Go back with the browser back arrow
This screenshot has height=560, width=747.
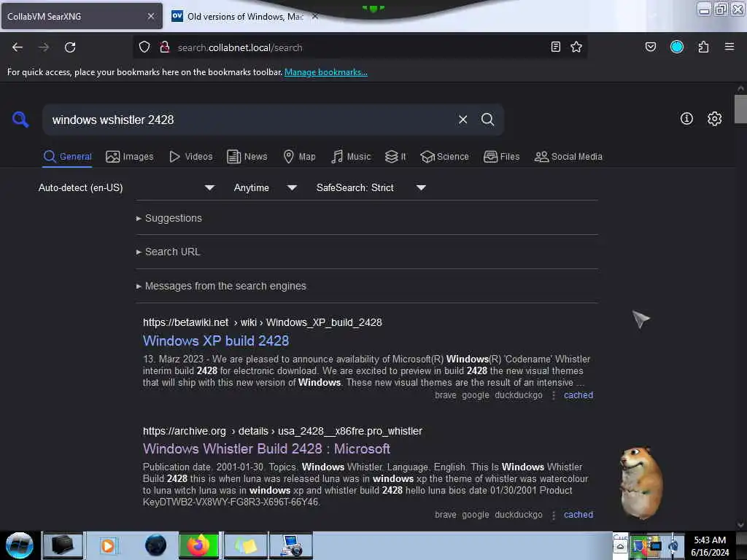point(18,47)
